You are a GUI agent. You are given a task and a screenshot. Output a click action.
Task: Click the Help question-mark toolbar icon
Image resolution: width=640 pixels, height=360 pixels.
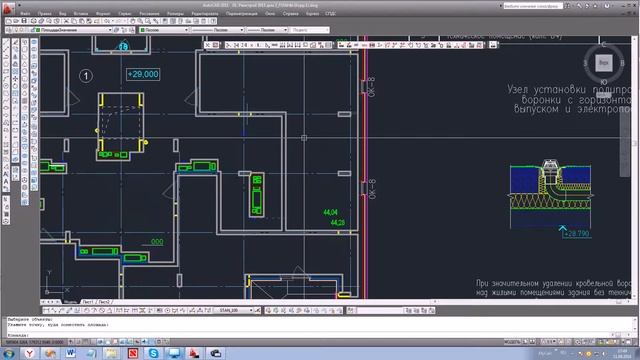[x=213, y=21]
